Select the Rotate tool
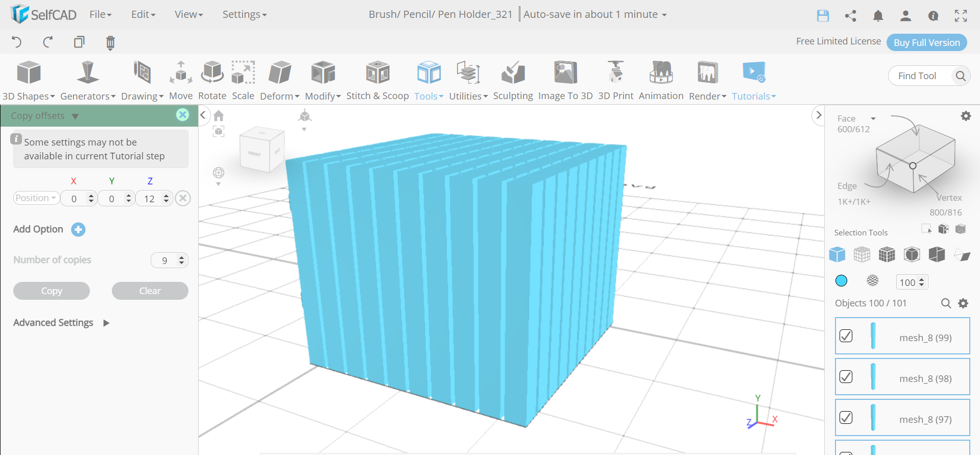 pyautogui.click(x=212, y=80)
